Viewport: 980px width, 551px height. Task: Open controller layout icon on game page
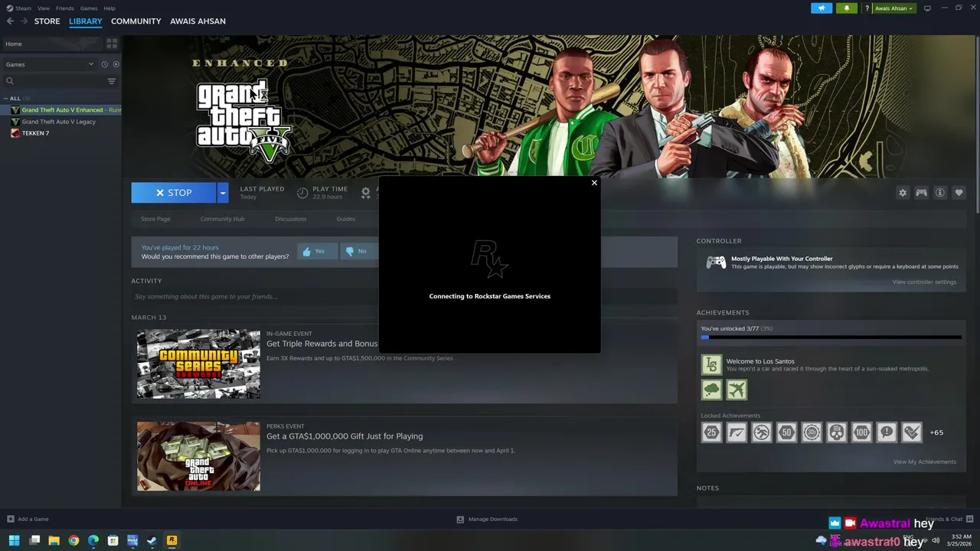(921, 193)
